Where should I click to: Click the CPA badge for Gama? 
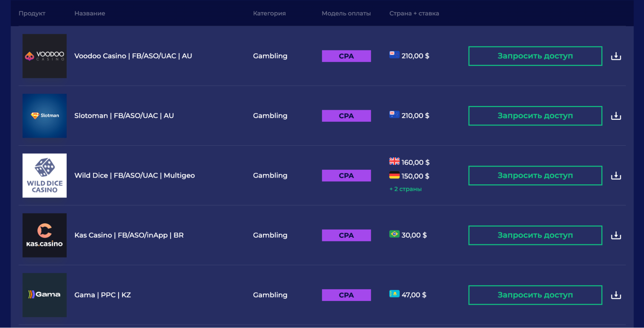pos(346,295)
